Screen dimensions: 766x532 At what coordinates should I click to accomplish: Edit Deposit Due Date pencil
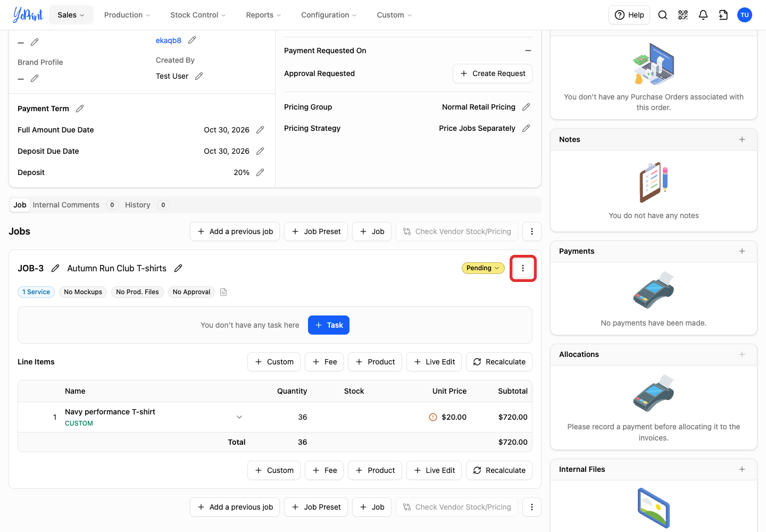point(260,151)
